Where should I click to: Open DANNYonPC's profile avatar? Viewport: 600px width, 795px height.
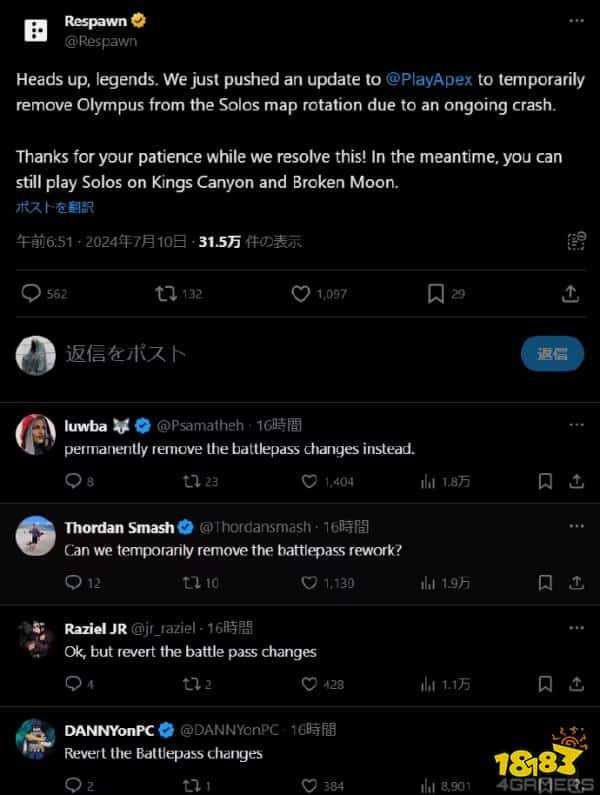[36, 738]
